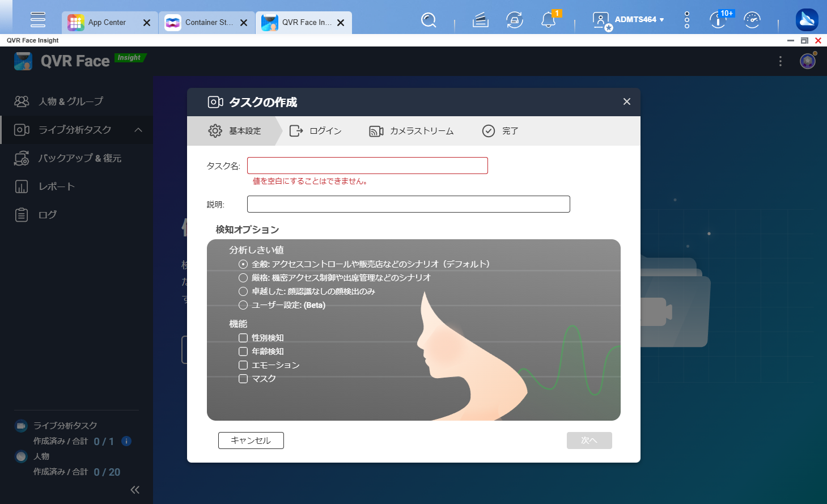Select the 全般 threshold radio option
The height and width of the screenshot is (504, 827).
[243, 264]
